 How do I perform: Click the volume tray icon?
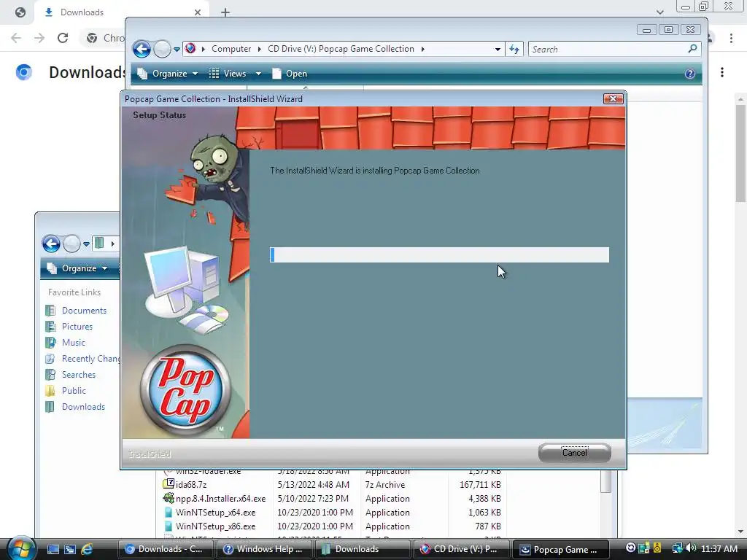(692, 548)
